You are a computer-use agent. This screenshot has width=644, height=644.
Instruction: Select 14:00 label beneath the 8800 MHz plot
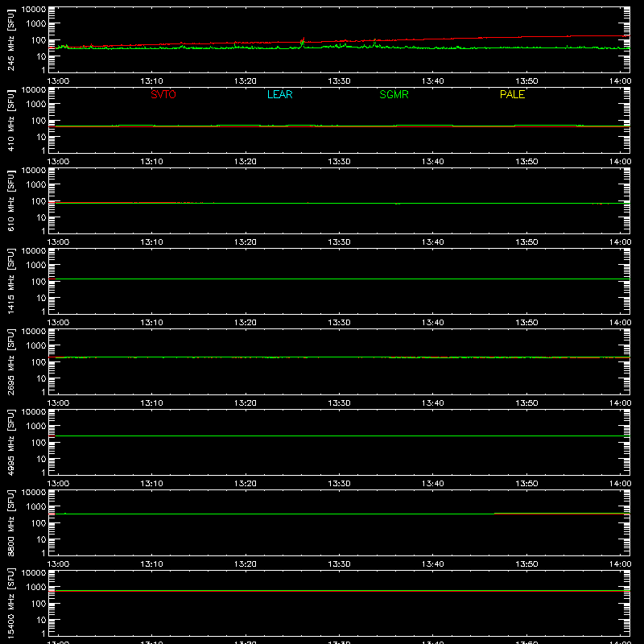[620, 564]
